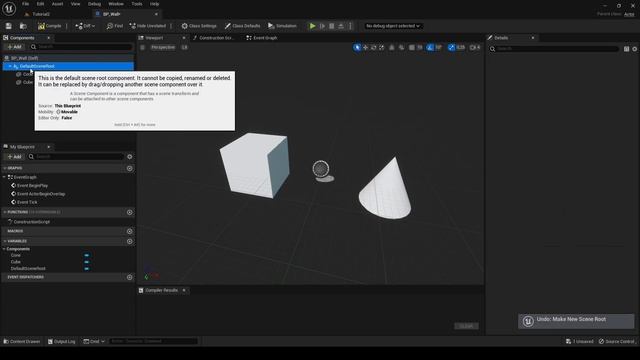Screen dimensions: 640x360
Task: Open the Details panel property matrix icon
Action: [x=627, y=49]
